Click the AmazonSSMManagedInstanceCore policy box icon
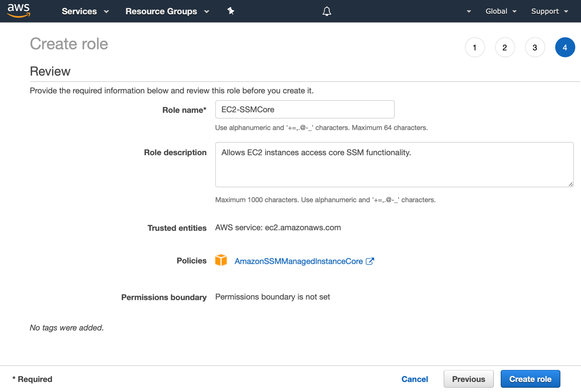 221,261
